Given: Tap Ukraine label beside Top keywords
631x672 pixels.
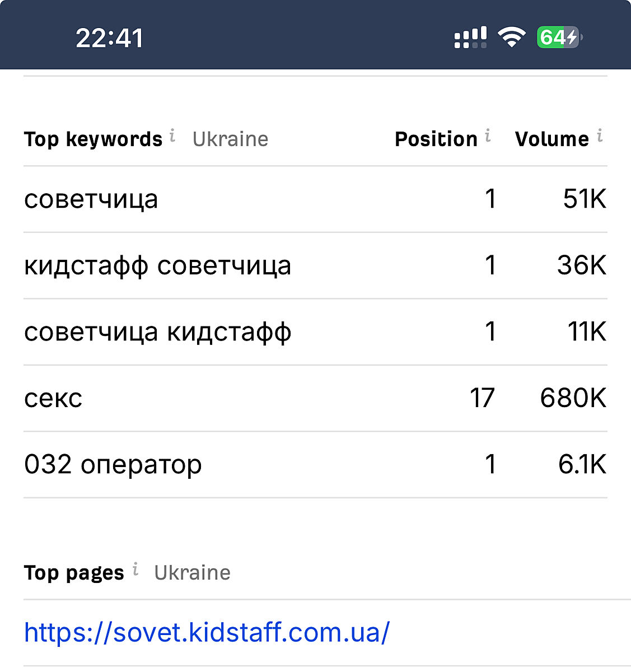Looking at the screenshot, I should point(230,139).
